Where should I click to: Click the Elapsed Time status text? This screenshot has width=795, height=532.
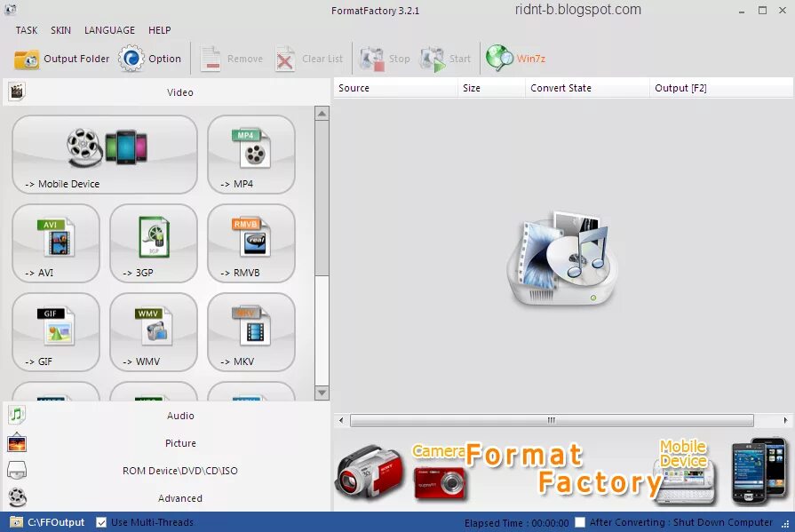(x=517, y=523)
